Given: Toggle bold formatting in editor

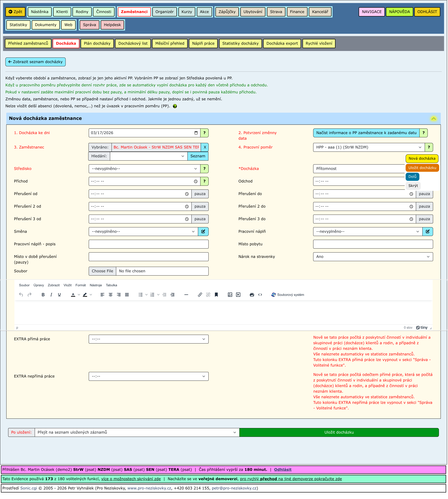Looking at the screenshot, I should click(x=43, y=295).
